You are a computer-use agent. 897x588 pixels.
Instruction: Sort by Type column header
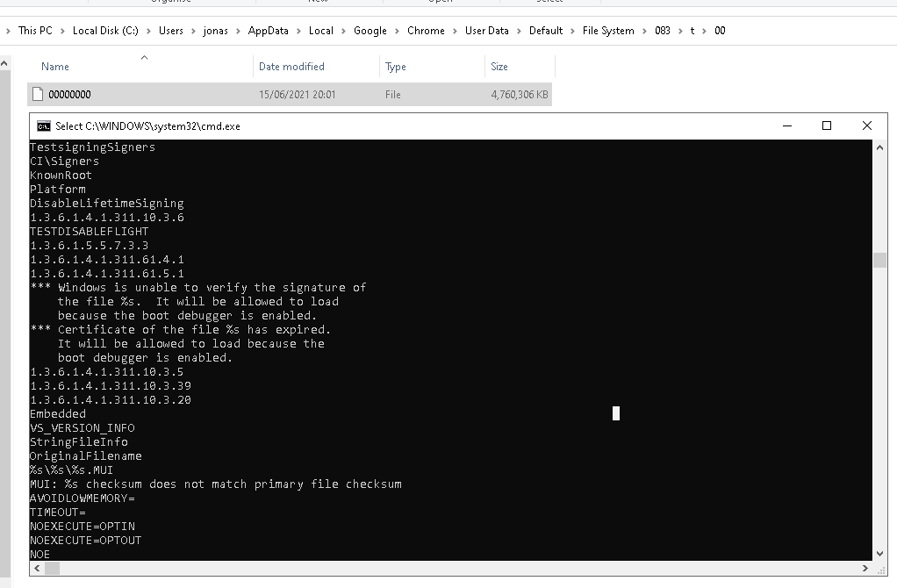pyautogui.click(x=395, y=67)
